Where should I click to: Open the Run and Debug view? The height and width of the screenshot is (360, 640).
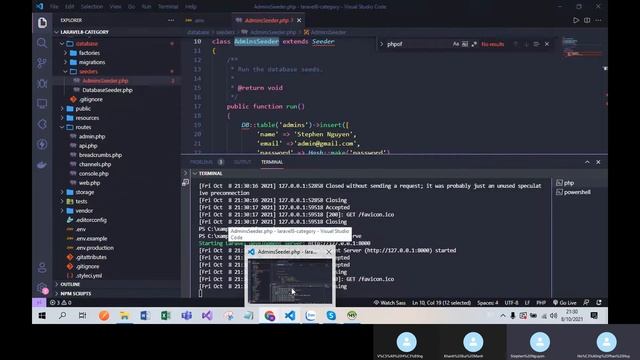pos(42,83)
